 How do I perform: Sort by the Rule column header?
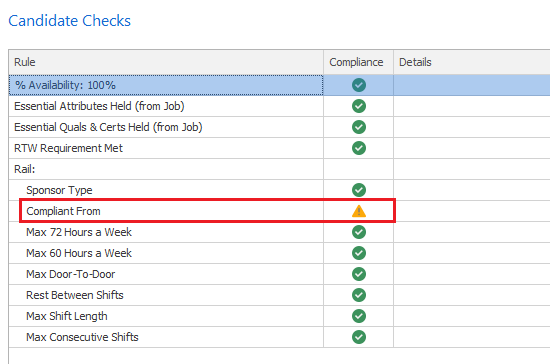point(166,62)
